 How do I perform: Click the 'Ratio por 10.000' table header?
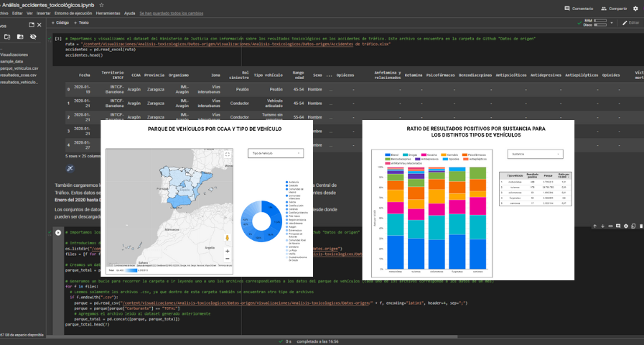[x=564, y=175]
